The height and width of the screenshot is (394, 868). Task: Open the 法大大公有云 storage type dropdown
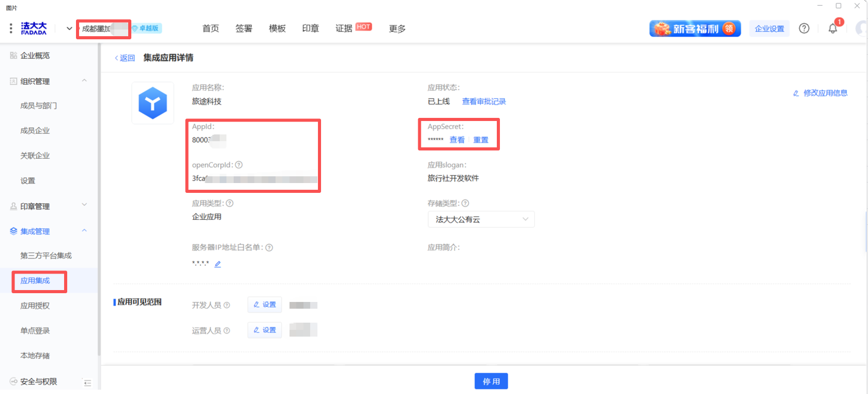pos(481,219)
